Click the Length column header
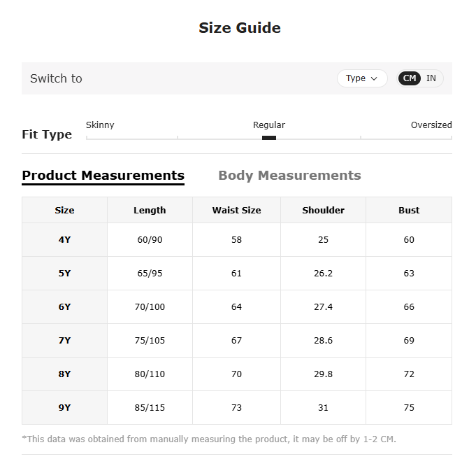Viewport: 476px width, 466px height. 150,210
